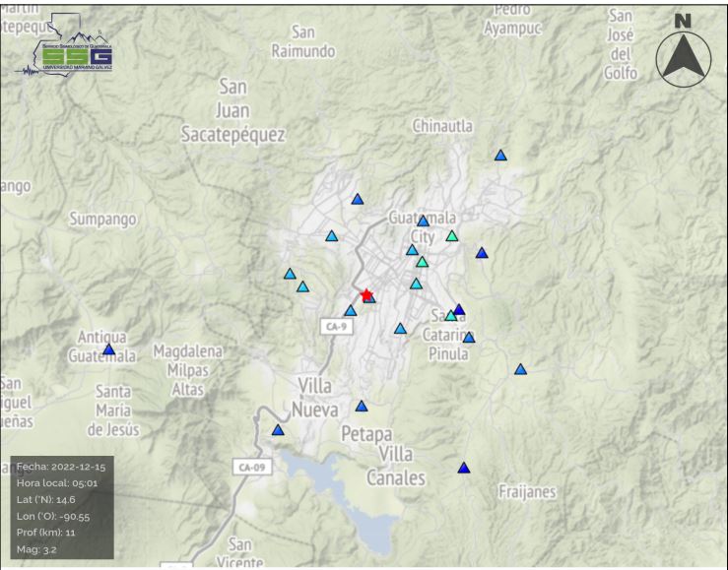Click the Prof (km) 11 depth line
The height and width of the screenshot is (570, 728).
(45, 531)
